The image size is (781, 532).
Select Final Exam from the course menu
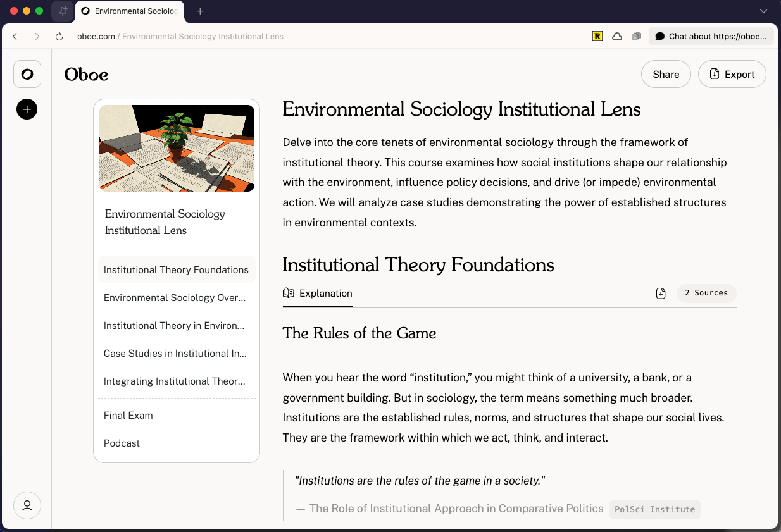[128, 415]
